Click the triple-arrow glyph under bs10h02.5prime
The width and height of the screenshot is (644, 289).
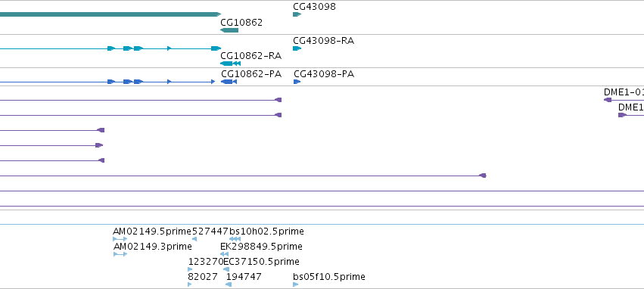tap(235, 239)
